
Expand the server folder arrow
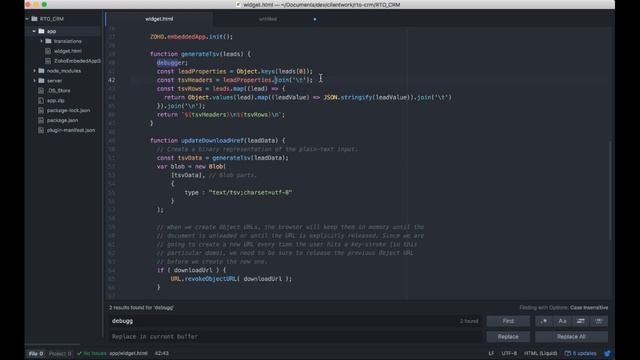point(34,80)
